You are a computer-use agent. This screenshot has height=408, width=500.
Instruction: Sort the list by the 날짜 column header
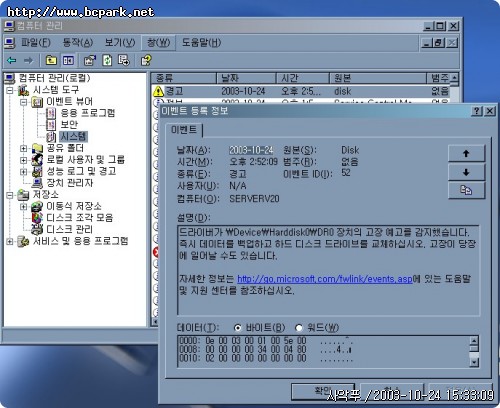pos(246,78)
